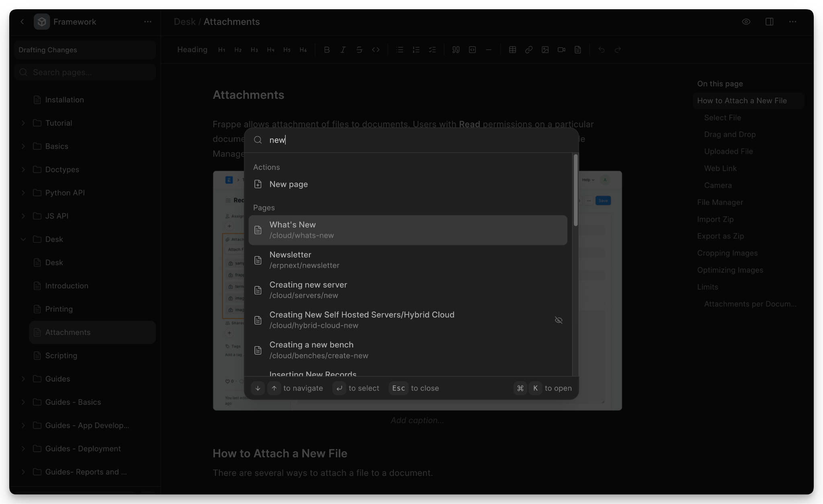Apply strikethrough formatting
The width and height of the screenshot is (823, 504).
click(359, 50)
